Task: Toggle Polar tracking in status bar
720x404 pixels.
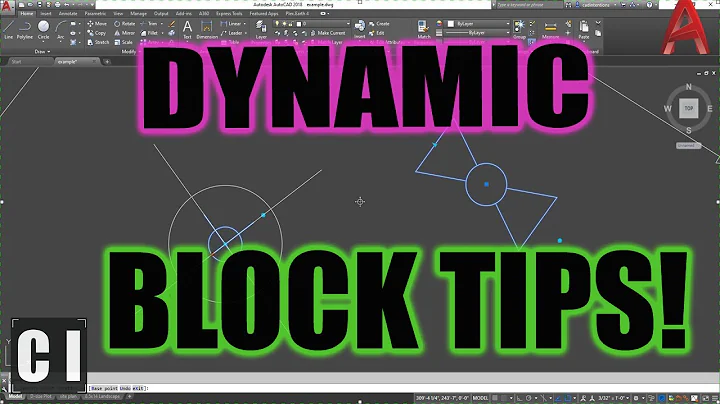Action: (x=529, y=398)
